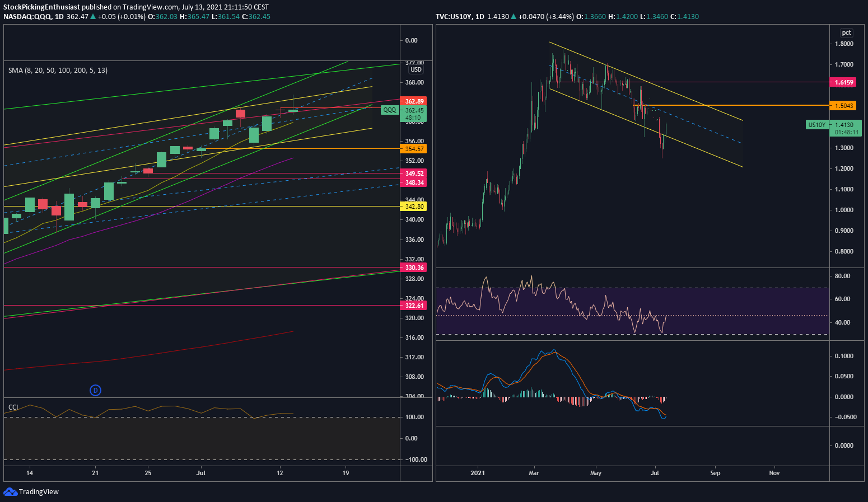Click the US10Y header low value L:1.3460
The image size is (868, 502).
655,17
